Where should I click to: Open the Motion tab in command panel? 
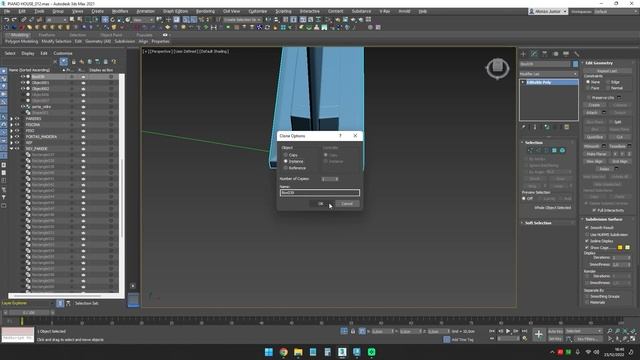click(x=555, y=54)
